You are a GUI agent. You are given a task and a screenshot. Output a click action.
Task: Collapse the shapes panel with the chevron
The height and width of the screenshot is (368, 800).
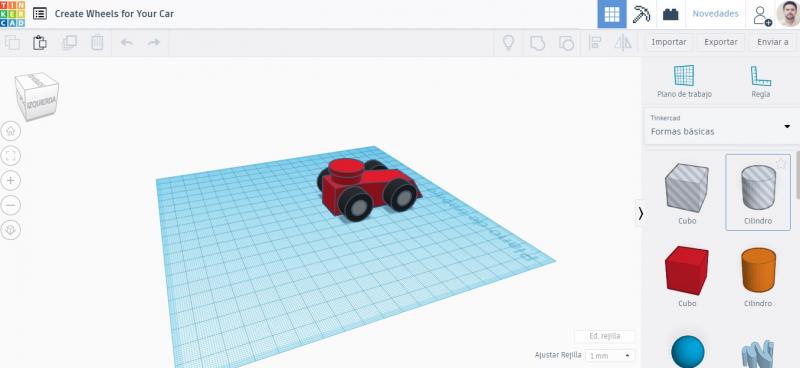[640, 213]
